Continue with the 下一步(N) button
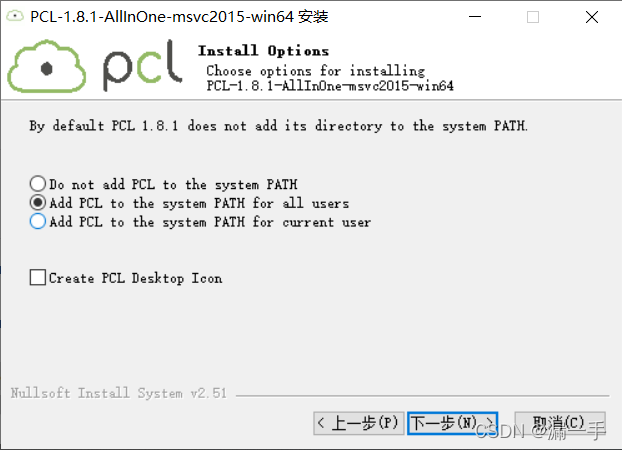Viewport: 622px width, 450px height. 453,423
